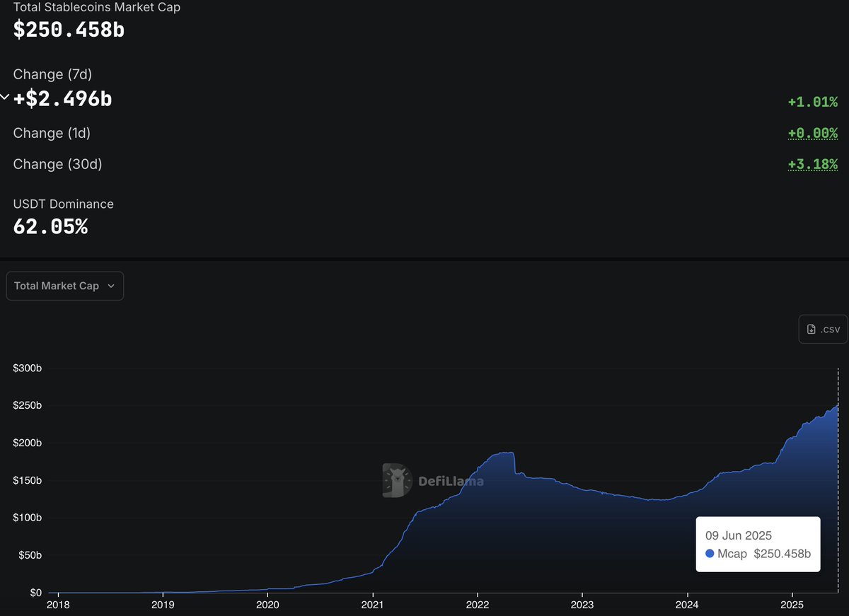Click the +0.00% daily change link
The image size is (849, 616).
(812, 132)
